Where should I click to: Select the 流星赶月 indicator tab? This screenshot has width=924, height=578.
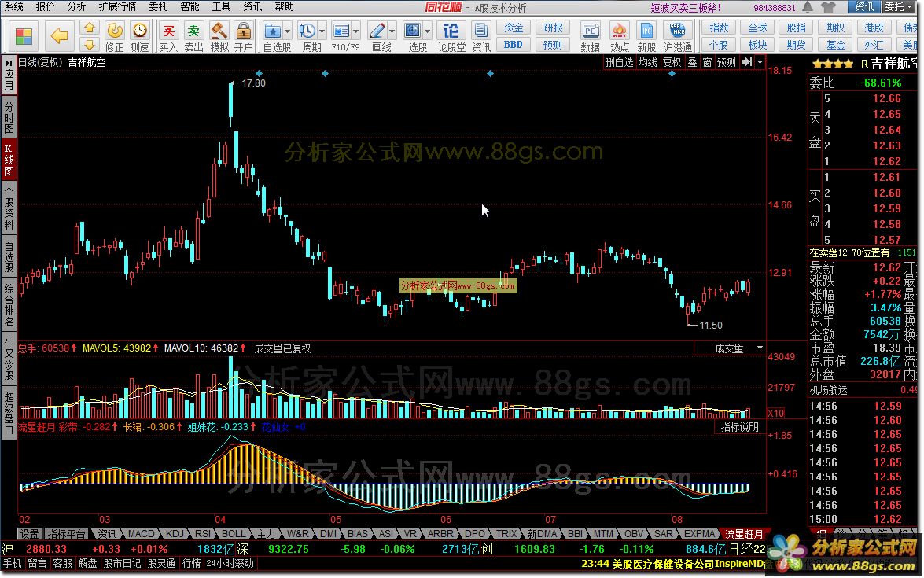(x=744, y=534)
